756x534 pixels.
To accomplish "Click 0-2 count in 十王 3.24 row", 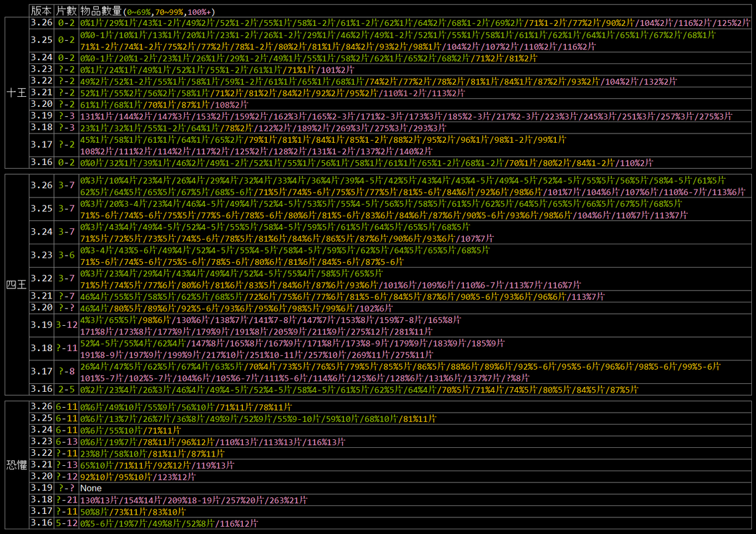I will pyautogui.click(x=67, y=58).
